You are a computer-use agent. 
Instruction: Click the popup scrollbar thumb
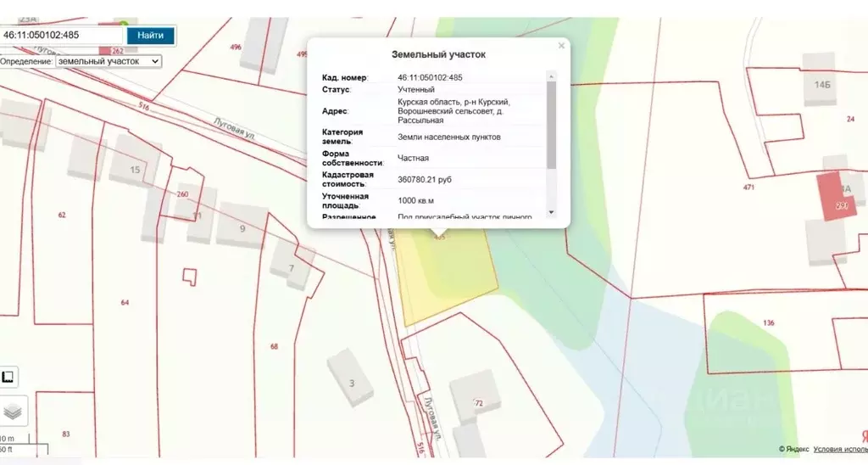tap(551, 125)
